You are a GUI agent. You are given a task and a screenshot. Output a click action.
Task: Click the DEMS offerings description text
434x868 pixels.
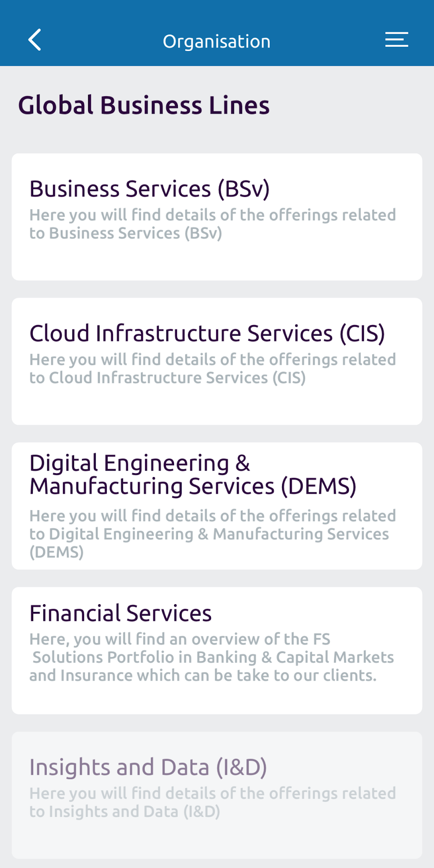[212, 534]
